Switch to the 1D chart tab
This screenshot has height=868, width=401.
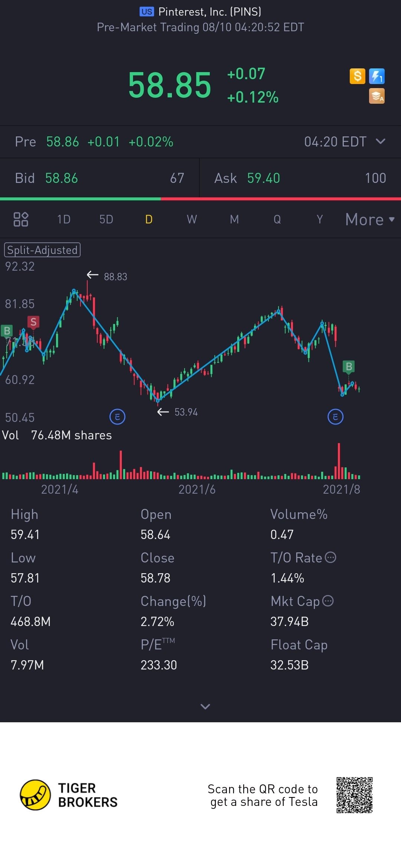tap(63, 219)
